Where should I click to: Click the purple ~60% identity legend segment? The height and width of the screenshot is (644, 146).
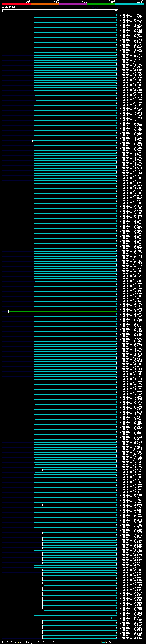click(73, 4)
